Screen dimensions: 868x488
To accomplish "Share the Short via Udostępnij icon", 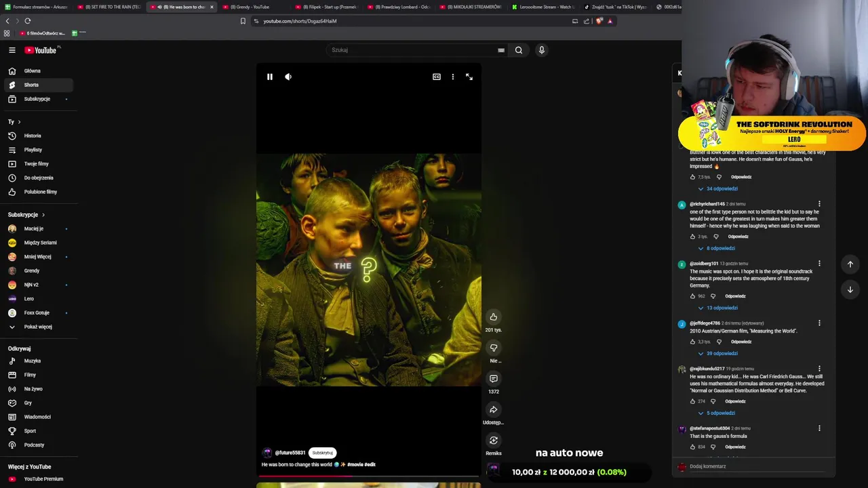I will pyautogui.click(x=494, y=409).
